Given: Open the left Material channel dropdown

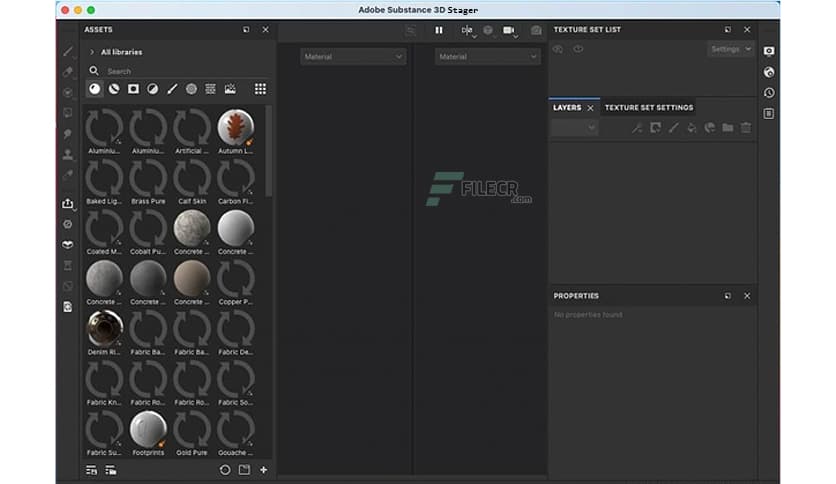Looking at the screenshot, I should tap(353, 57).
